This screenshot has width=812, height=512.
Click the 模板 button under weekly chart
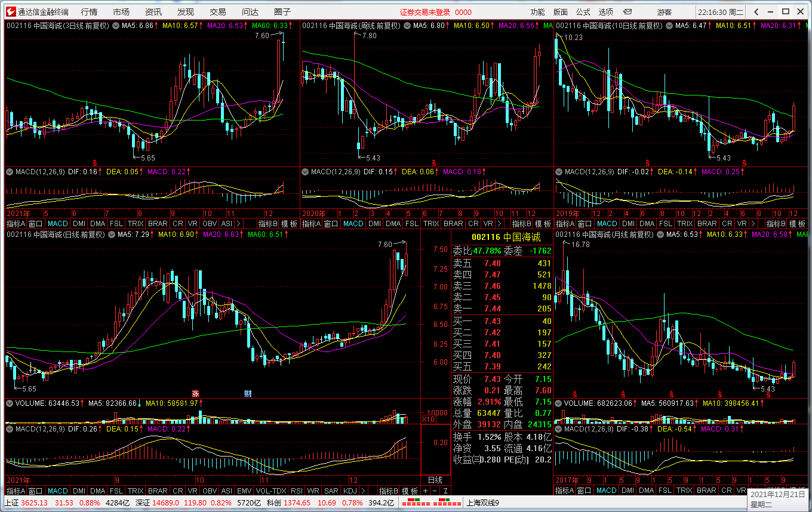(543, 223)
